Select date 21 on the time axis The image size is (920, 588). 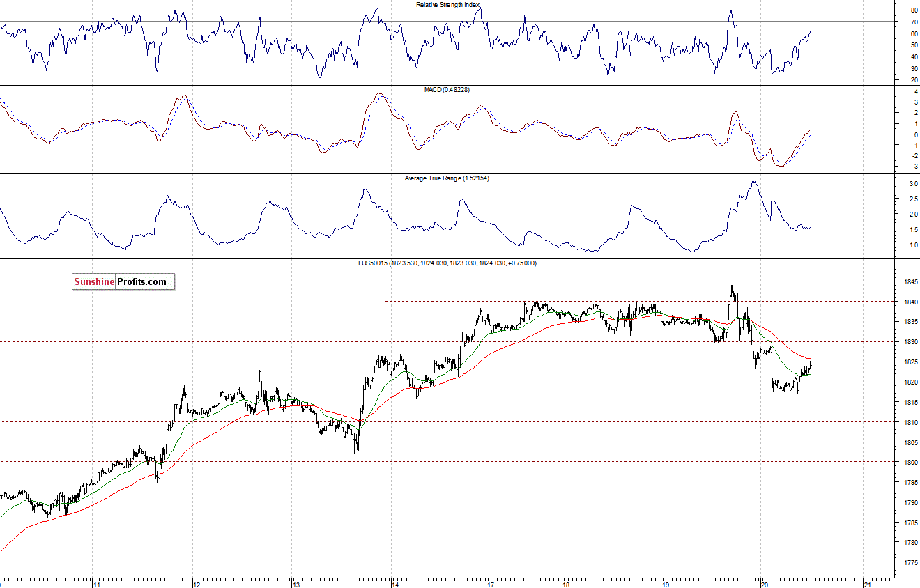tap(867, 584)
